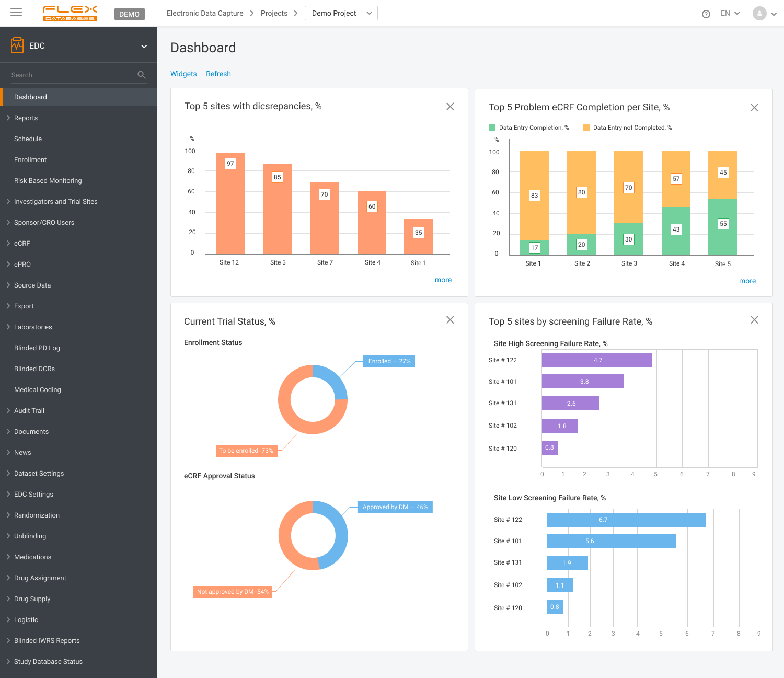Viewport: 784px width, 678px height.
Task: Toggle the Data Entry not Completed legend swatch
Action: pyautogui.click(x=586, y=128)
